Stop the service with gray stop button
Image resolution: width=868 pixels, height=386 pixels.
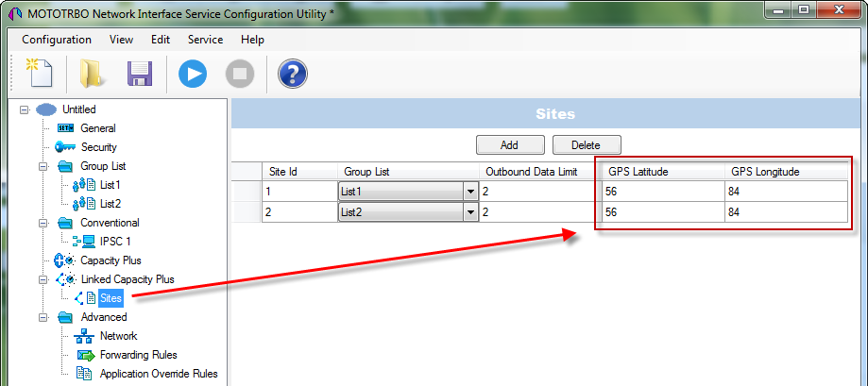pyautogui.click(x=240, y=74)
